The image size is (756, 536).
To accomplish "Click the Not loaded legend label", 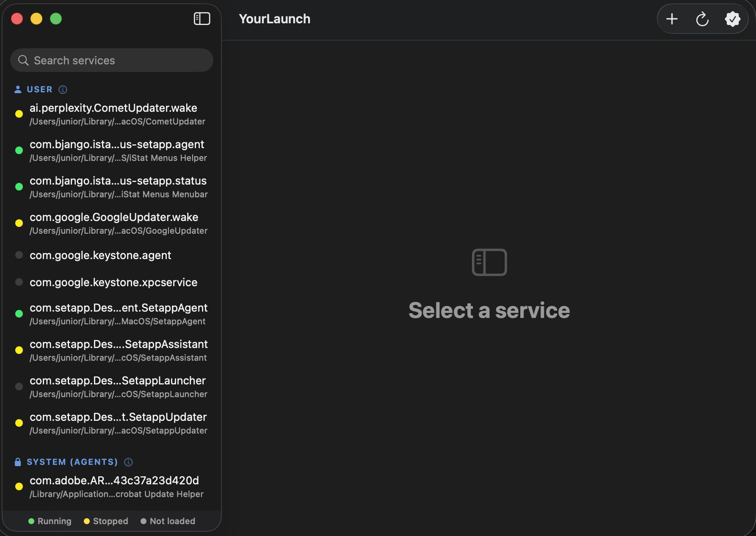I will pos(172,521).
